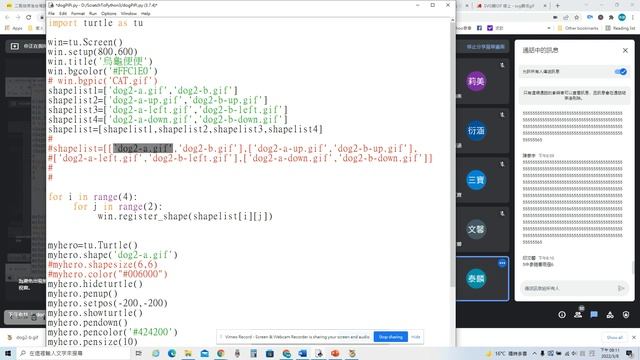Click the 文馨 participant avatar
640x360 pixels.
pos(476,229)
